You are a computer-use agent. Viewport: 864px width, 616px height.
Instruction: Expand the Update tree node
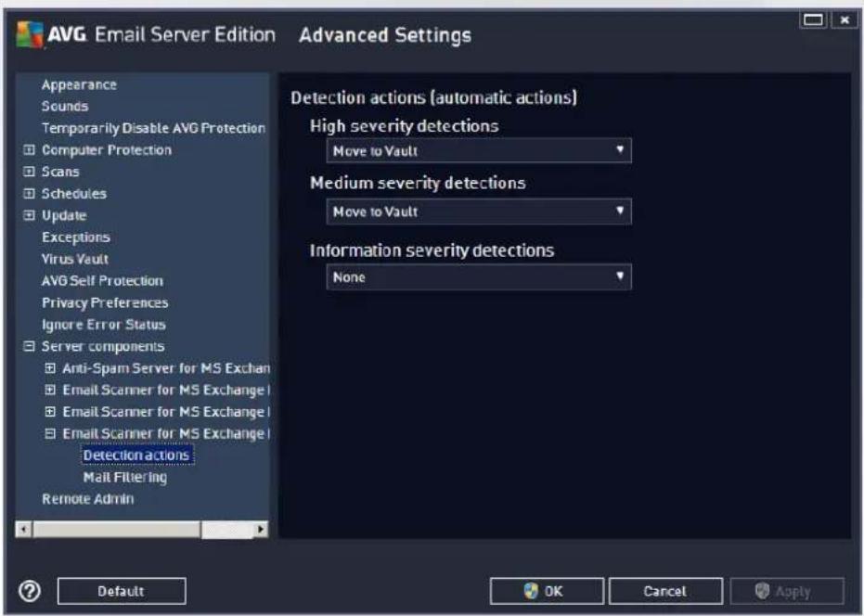point(29,215)
